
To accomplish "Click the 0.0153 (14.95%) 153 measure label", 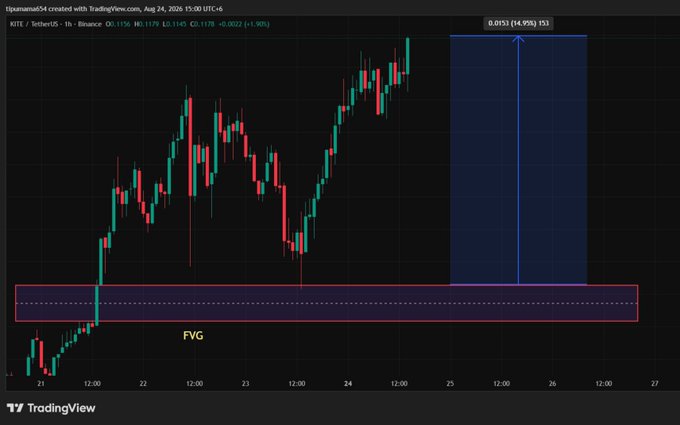I will tap(518, 23).
